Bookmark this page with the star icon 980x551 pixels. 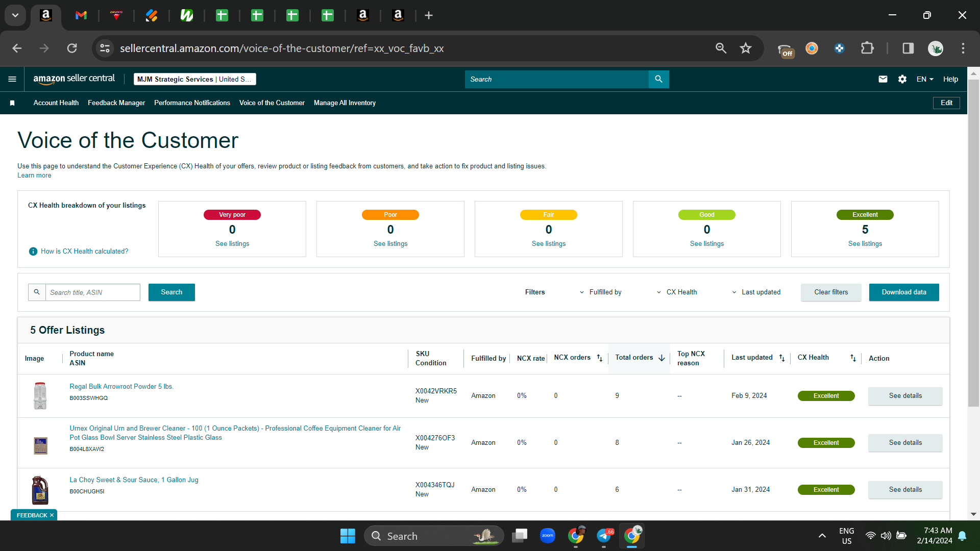point(746,48)
